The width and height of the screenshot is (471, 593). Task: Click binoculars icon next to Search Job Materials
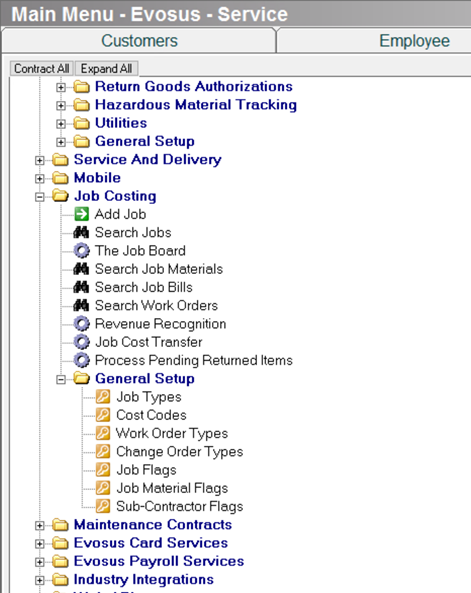point(81,269)
